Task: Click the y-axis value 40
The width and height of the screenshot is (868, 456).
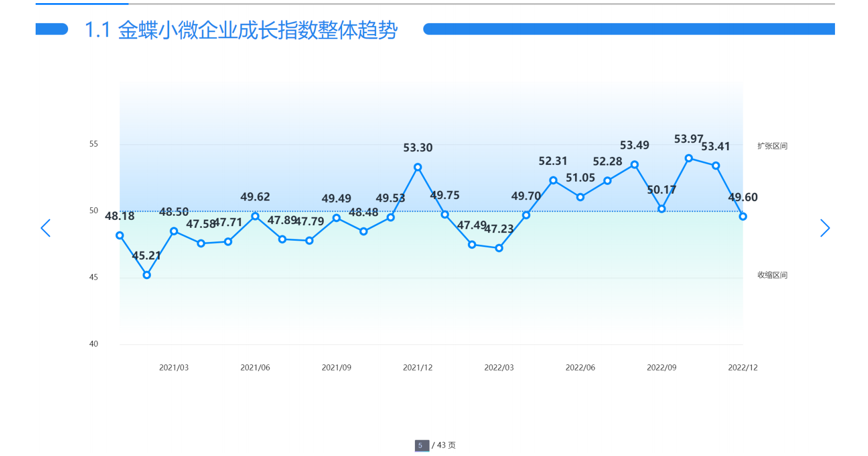Action: [x=93, y=344]
